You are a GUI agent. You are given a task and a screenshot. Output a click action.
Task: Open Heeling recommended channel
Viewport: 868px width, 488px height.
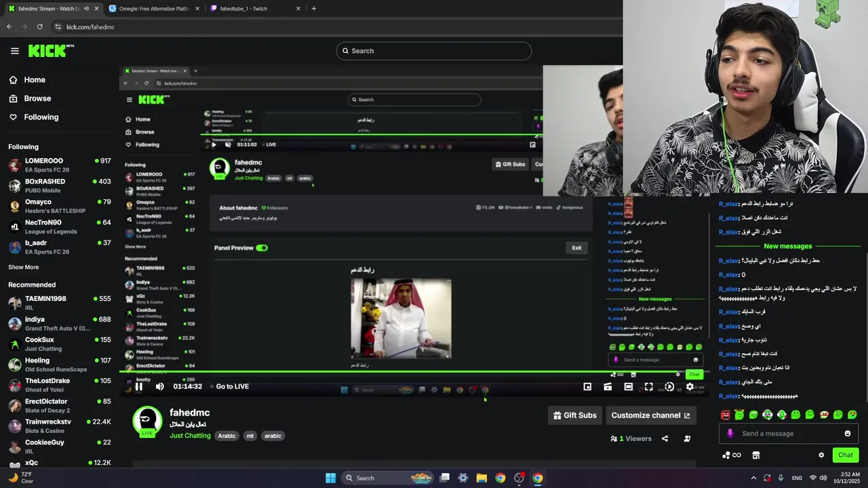(60, 365)
